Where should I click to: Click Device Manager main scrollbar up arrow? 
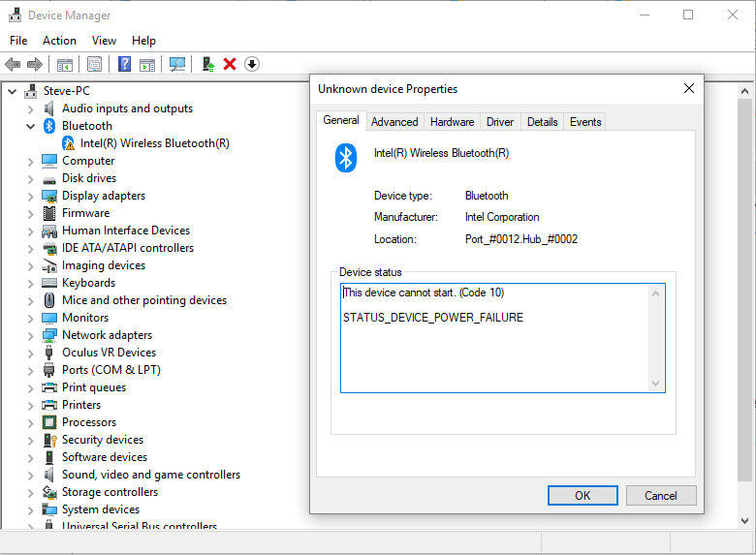coord(744,91)
